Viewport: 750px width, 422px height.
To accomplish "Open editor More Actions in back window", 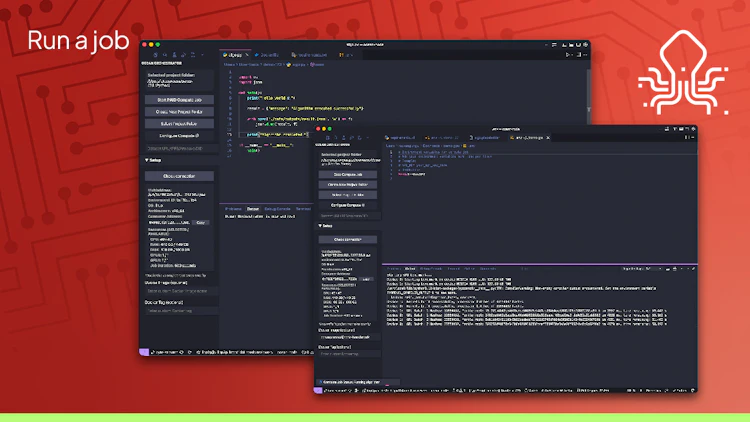I will click(585, 55).
